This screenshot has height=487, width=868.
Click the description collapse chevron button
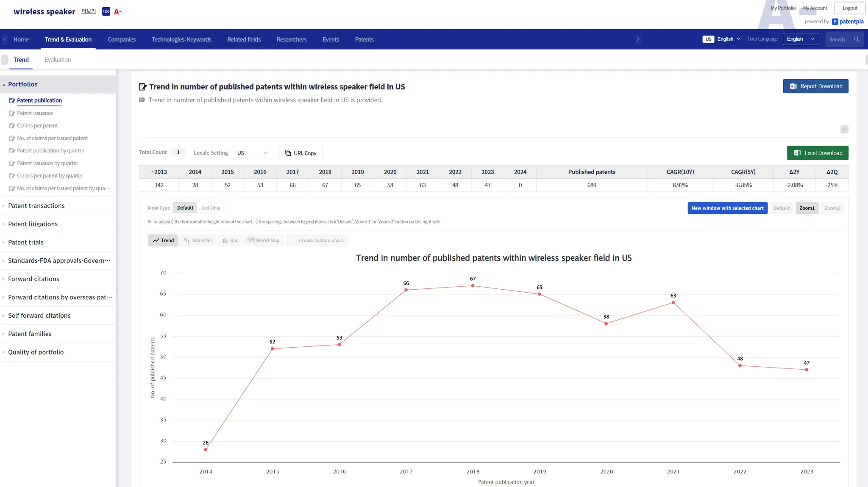point(844,130)
